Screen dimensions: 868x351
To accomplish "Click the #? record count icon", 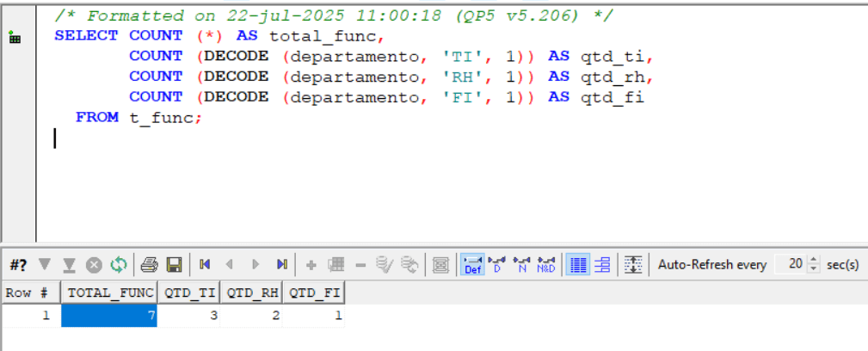I will pyautogui.click(x=18, y=265).
